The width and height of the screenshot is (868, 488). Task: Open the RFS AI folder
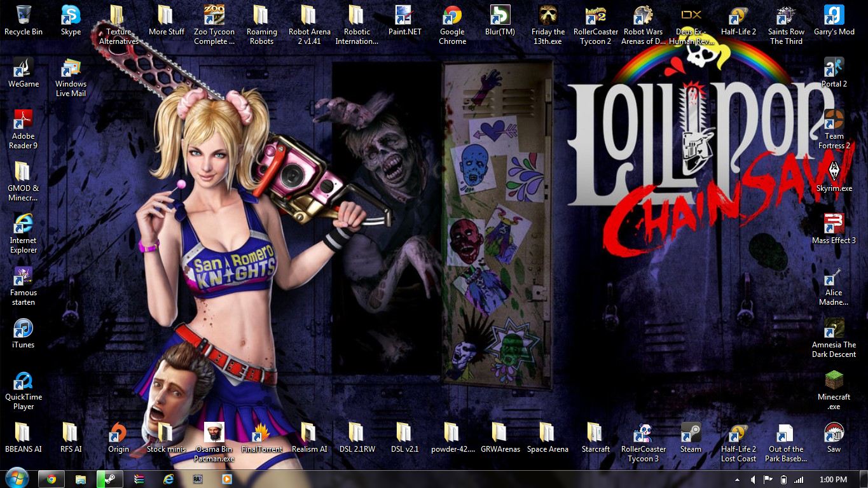[71, 437]
